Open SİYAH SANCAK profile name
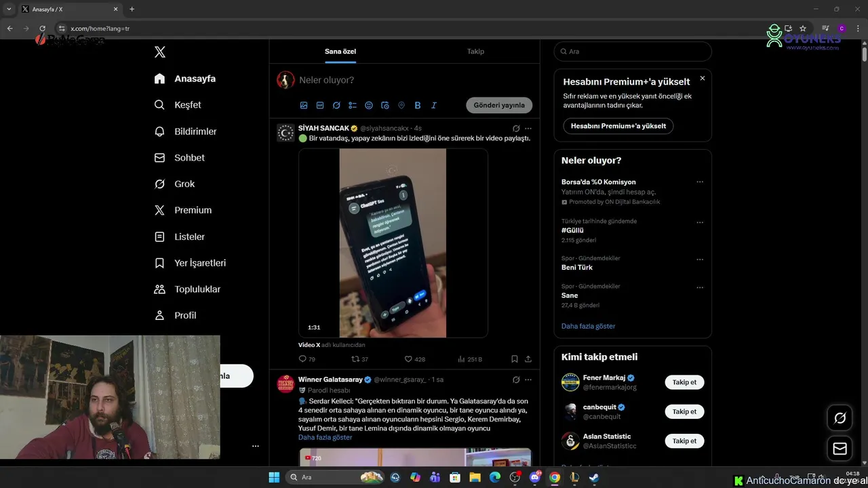 (x=323, y=128)
